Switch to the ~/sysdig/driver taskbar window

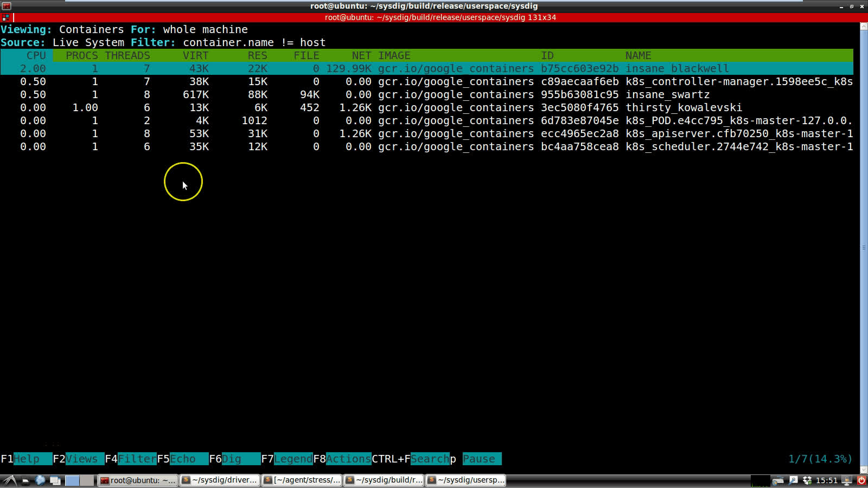coord(220,480)
